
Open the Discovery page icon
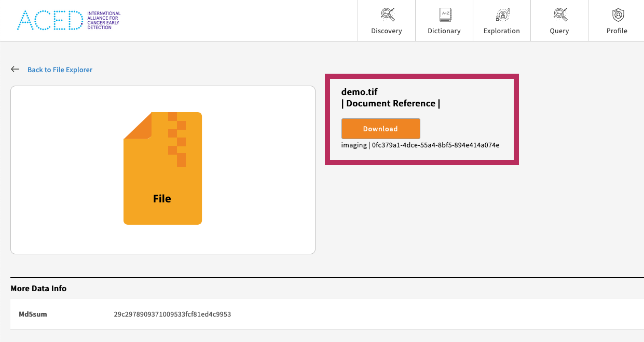point(387,15)
